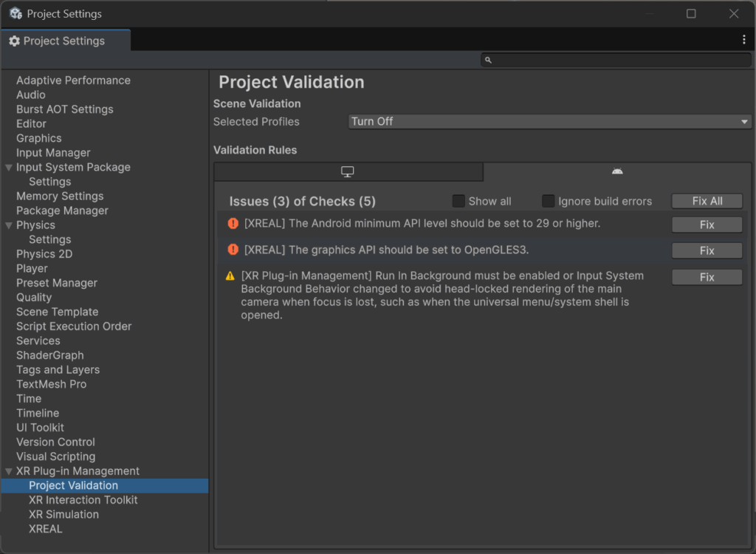Open the XREAL settings page
This screenshot has height=554, width=756.
click(45, 530)
